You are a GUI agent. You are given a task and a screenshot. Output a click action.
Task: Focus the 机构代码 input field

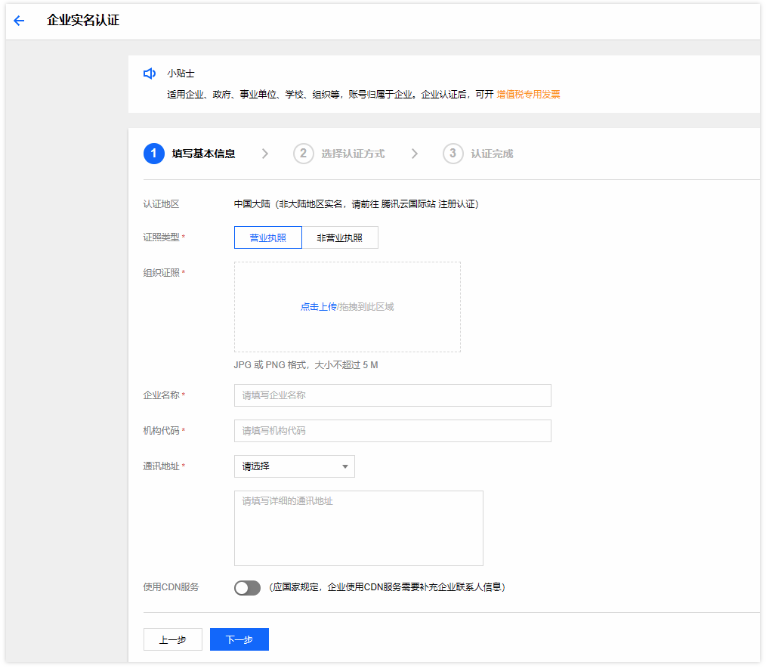click(393, 430)
